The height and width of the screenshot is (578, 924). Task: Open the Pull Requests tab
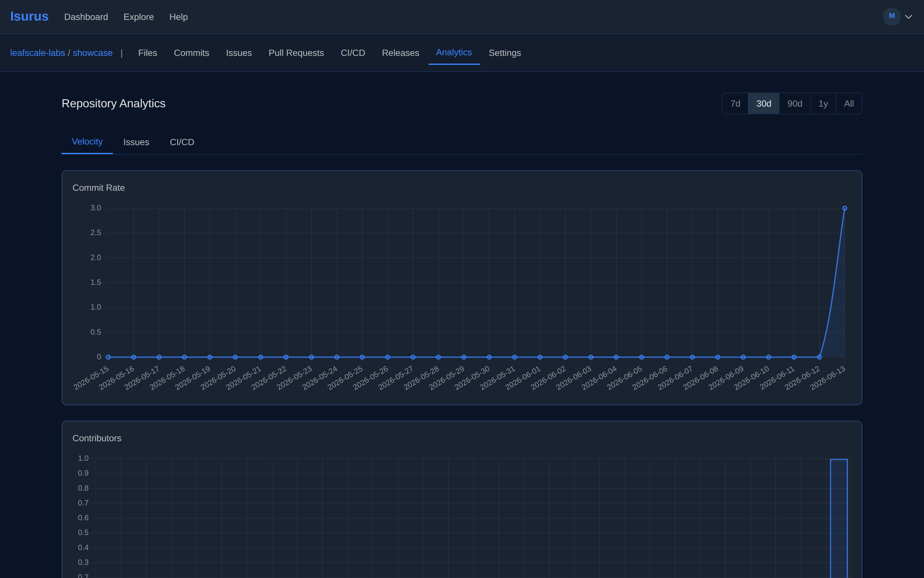(296, 53)
